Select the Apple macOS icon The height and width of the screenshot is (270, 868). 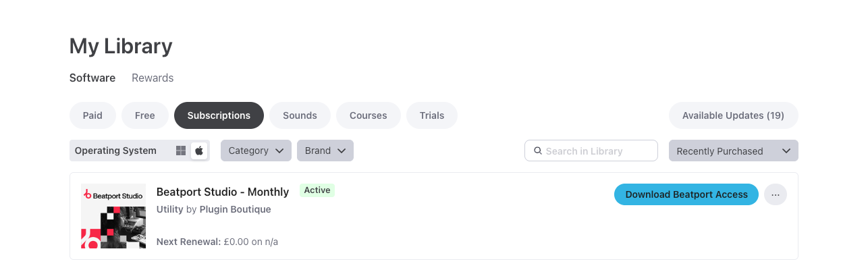point(199,151)
